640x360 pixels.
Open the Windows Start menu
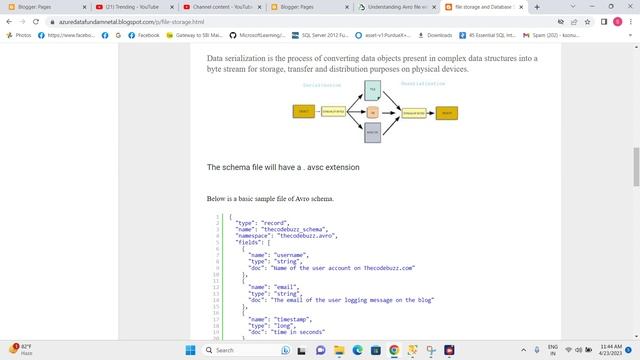(190, 350)
